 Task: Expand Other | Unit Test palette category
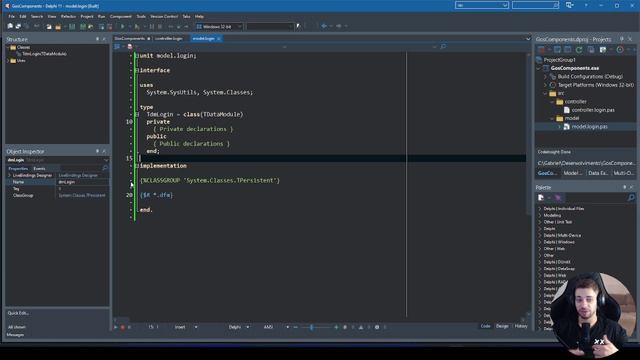tap(540, 222)
